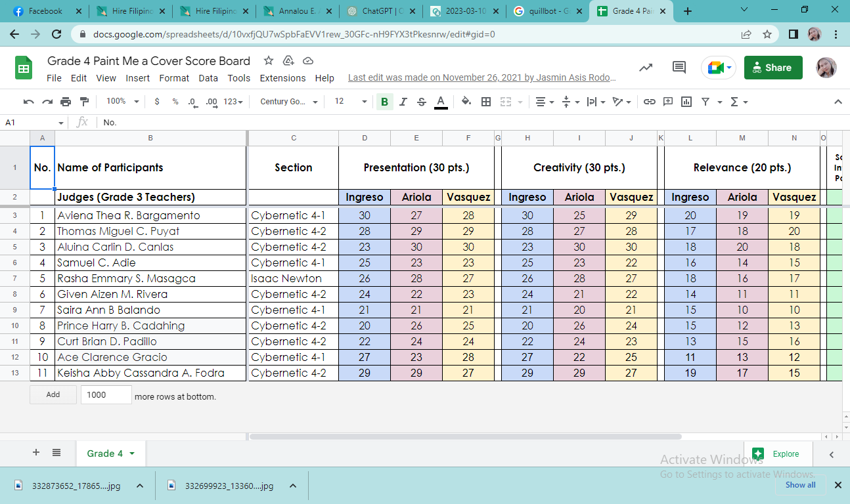Click the Create a filter icon

pyautogui.click(x=705, y=102)
